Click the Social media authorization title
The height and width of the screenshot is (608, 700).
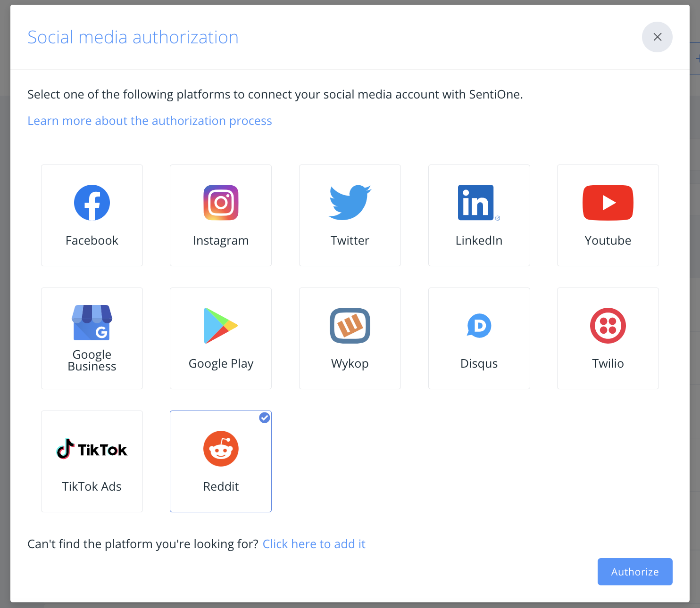[133, 37]
